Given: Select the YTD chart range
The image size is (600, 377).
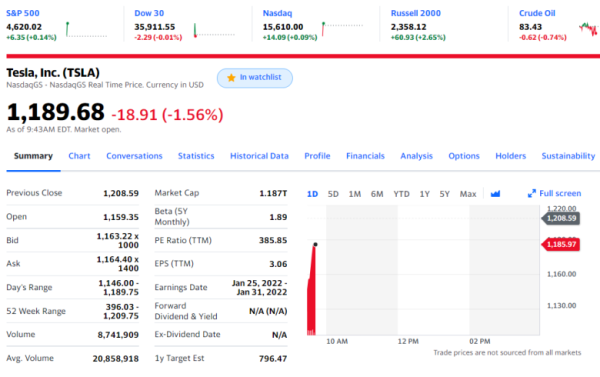Looking at the screenshot, I should [401, 194].
